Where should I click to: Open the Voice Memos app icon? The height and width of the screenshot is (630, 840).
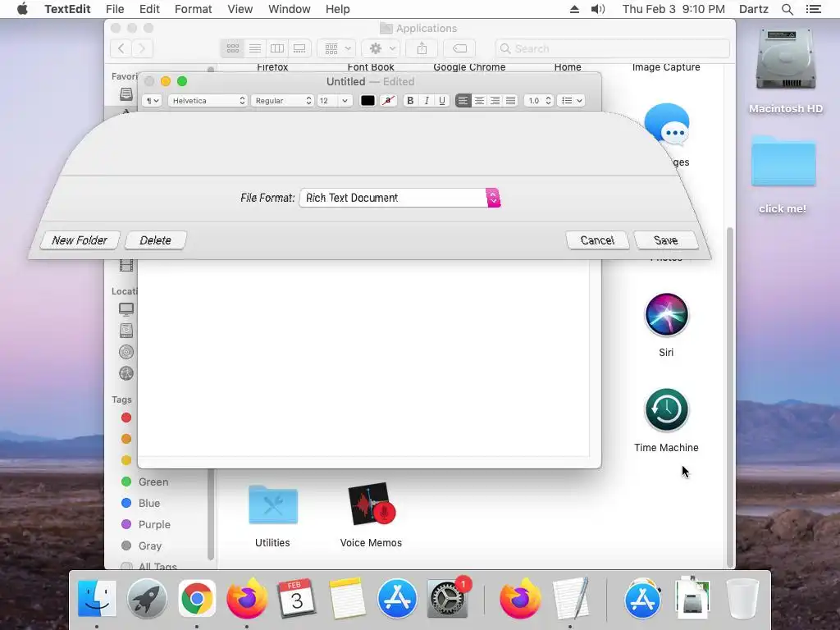[x=372, y=504]
